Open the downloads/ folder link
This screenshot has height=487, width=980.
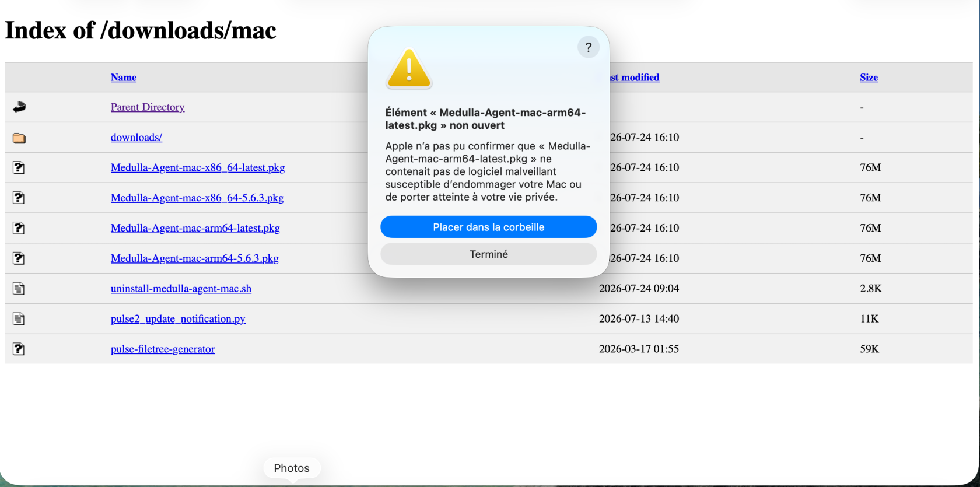click(136, 138)
